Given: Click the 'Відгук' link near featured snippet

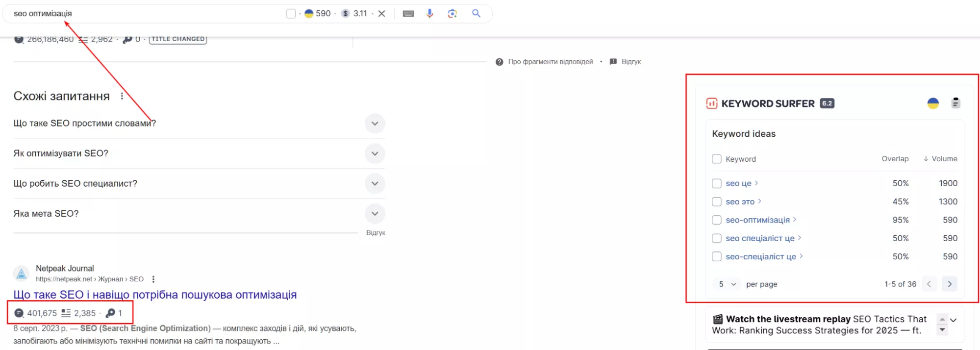Looking at the screenshot, I should point(631,62).
